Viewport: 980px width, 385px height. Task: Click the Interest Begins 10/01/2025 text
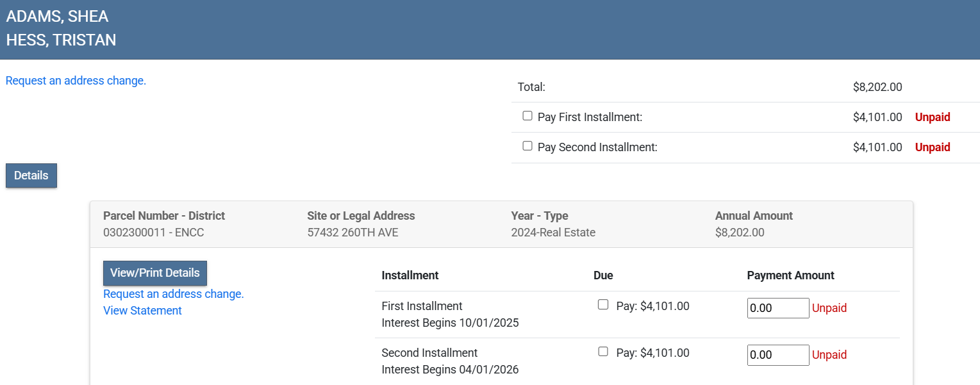click(450, 323)
